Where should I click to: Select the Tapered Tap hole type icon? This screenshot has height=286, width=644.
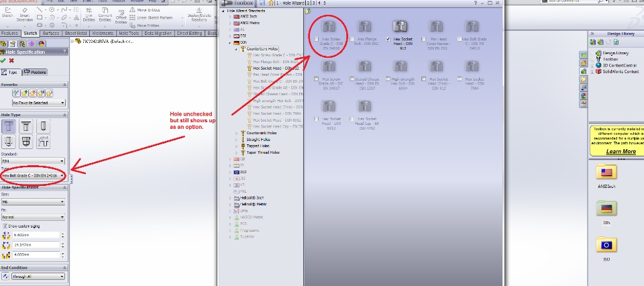[26, 142]
